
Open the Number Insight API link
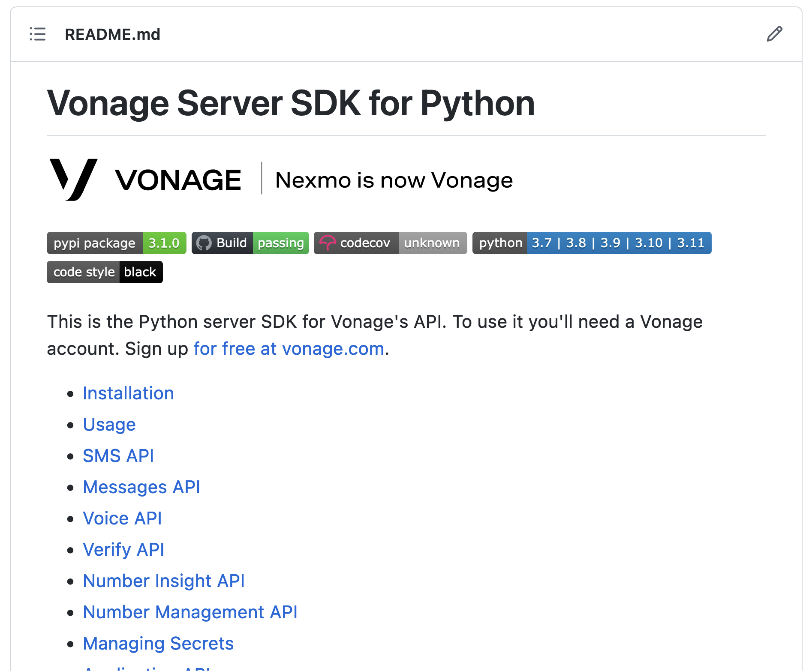click(x=164, y=581)
